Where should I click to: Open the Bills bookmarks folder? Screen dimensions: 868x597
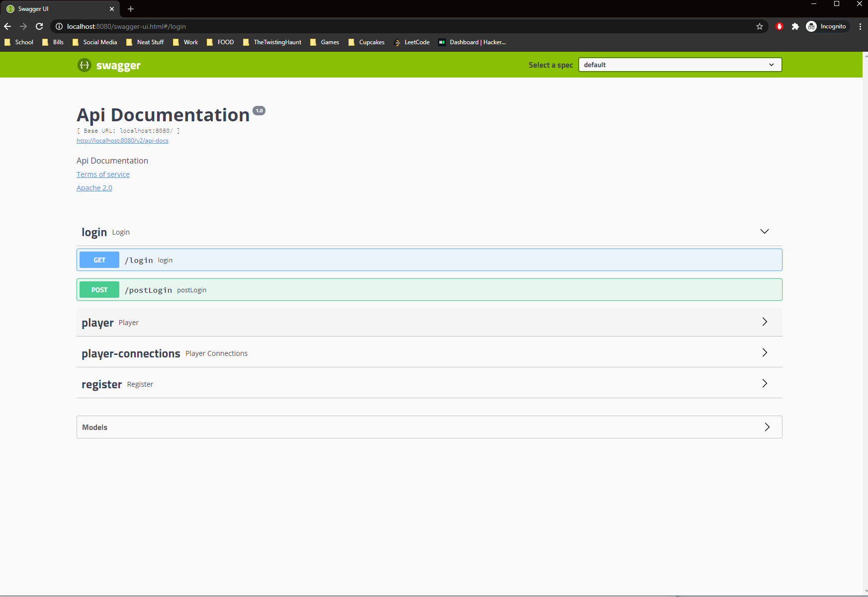(x=53, y=42)
